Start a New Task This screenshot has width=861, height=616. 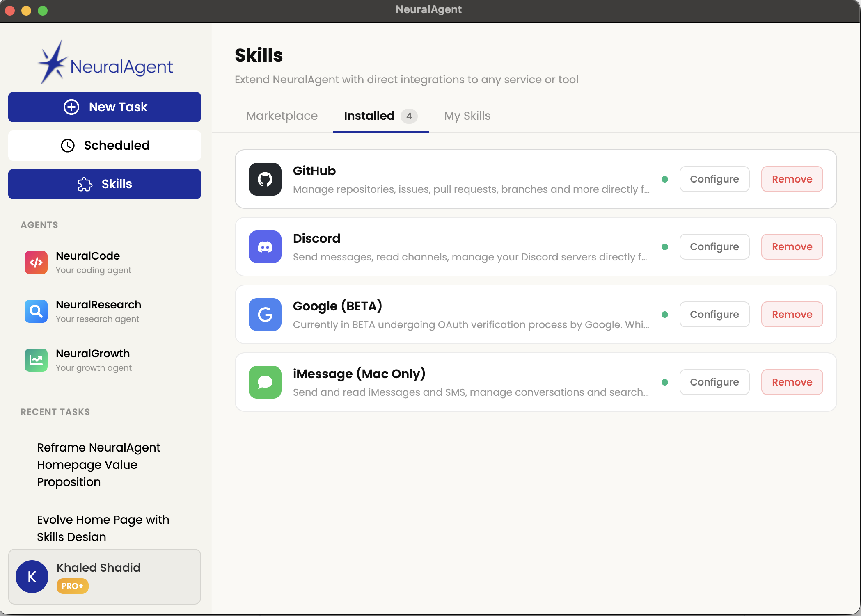coord(105,107)
